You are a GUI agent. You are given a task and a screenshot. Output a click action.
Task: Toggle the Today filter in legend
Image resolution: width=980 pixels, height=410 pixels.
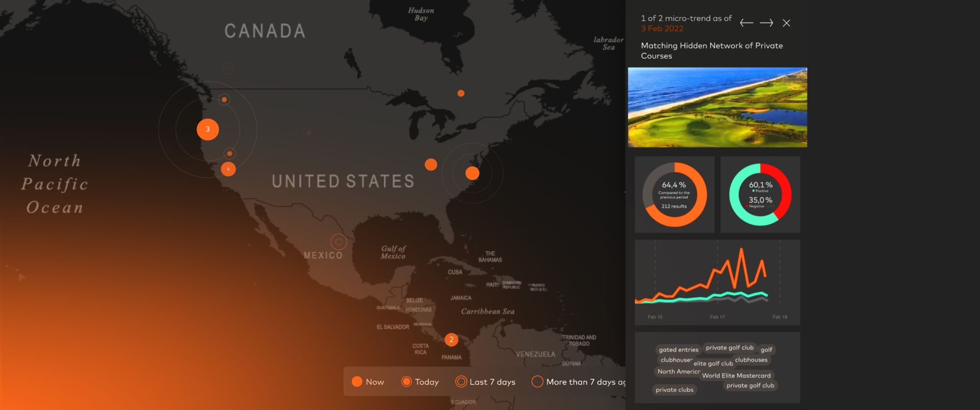(420, 382)
